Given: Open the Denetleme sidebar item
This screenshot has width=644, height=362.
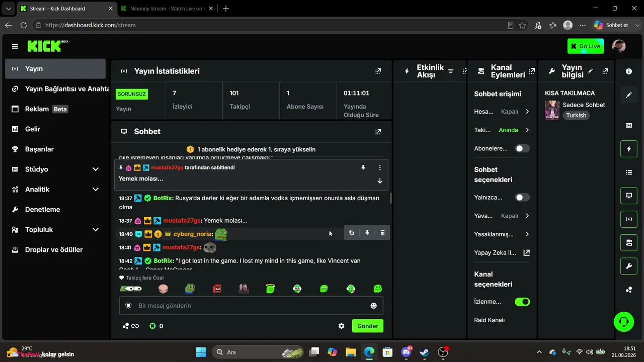Looking at the screenshot, I should (x=55, y=210).
